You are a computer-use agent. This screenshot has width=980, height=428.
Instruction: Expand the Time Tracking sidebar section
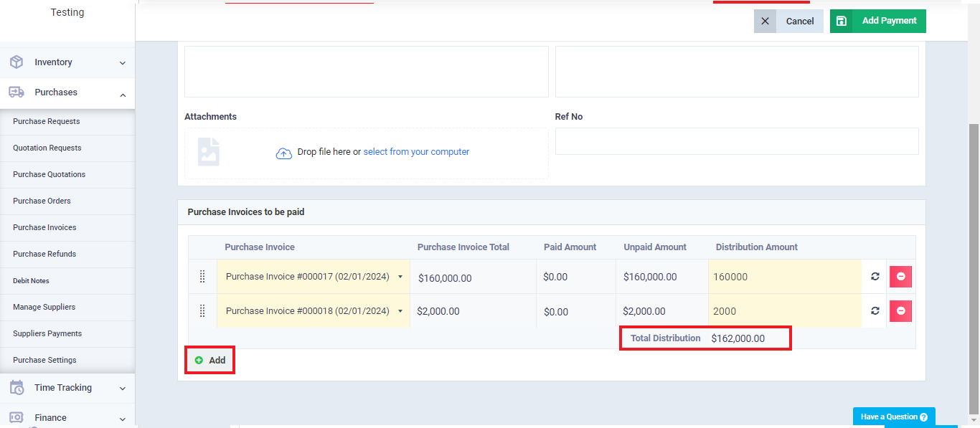(123, 388)
